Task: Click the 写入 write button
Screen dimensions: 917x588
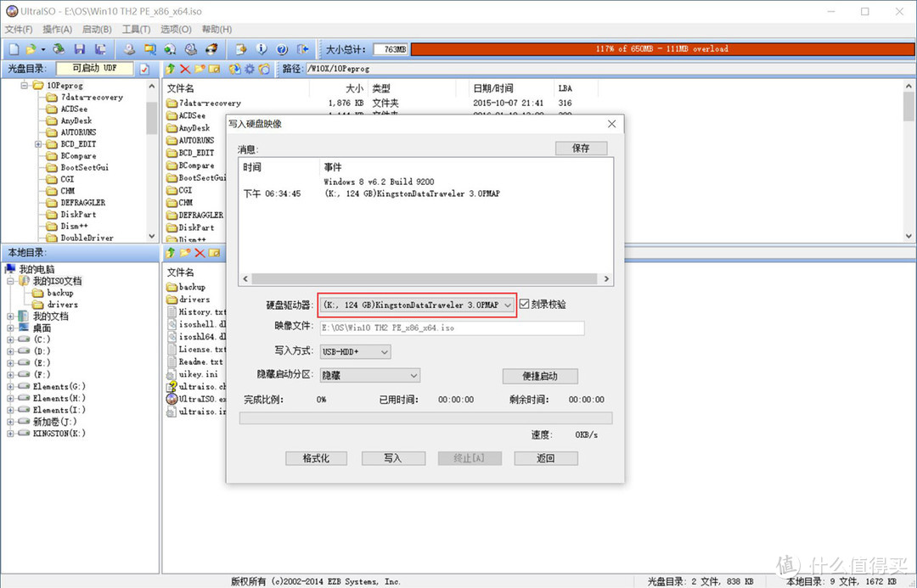Action: click(392, 458)
